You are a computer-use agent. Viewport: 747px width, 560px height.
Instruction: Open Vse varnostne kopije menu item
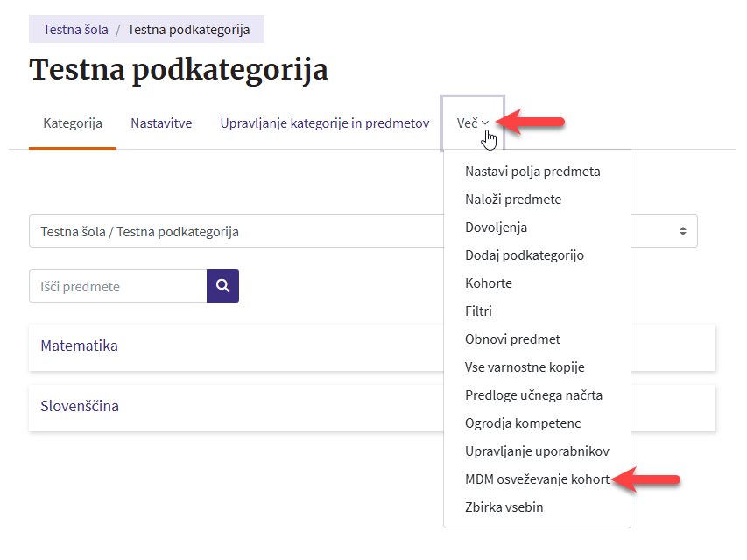click(525, 367)
